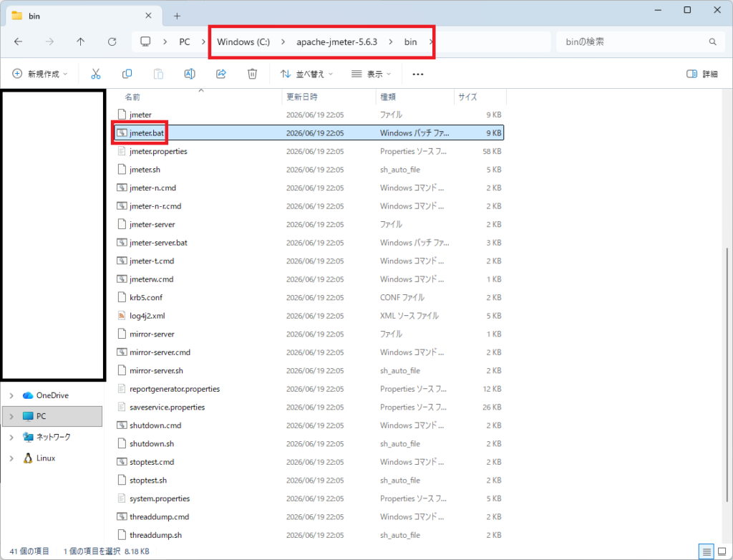The width and height of the screenshot is (733, 560).
Task: Close the bin tab
Action: pos(148,16)
